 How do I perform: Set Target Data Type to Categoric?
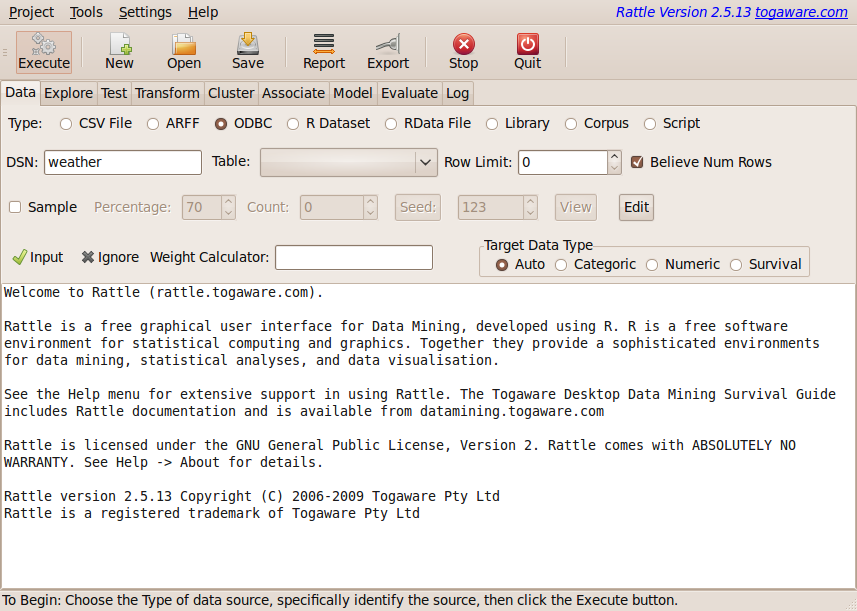tap(561, 264)
